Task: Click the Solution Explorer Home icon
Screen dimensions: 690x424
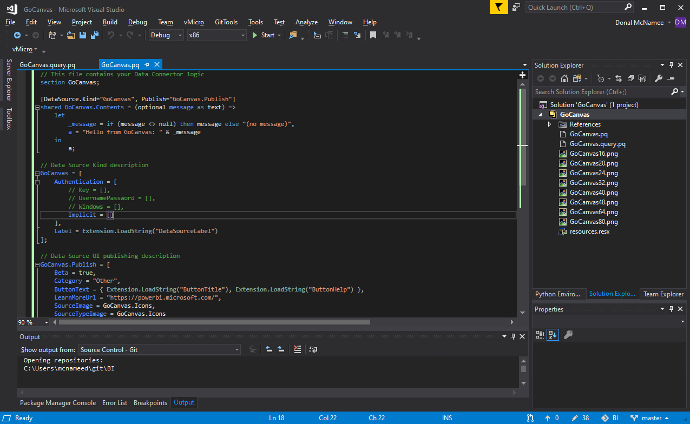Action: 564,79
